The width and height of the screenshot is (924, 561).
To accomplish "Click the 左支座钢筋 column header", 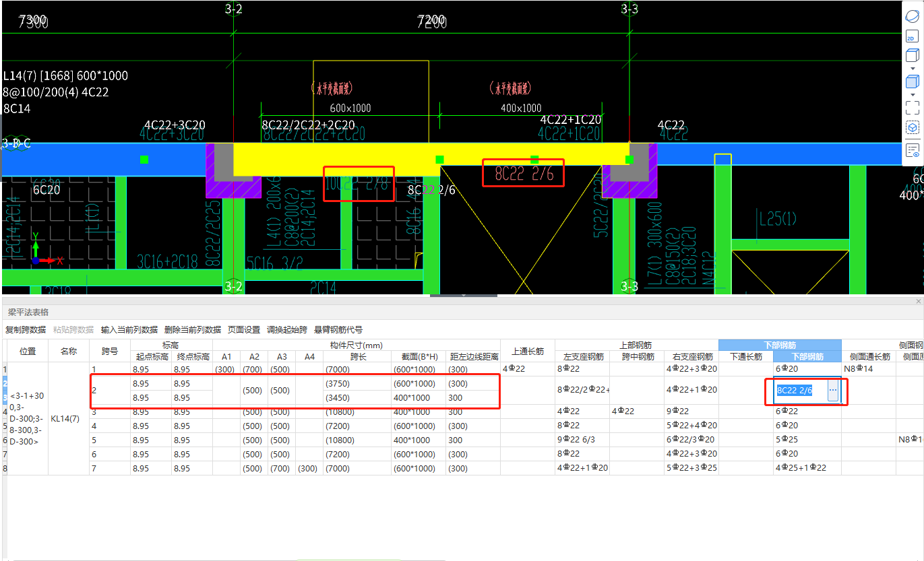I will (x=582, y=356).
